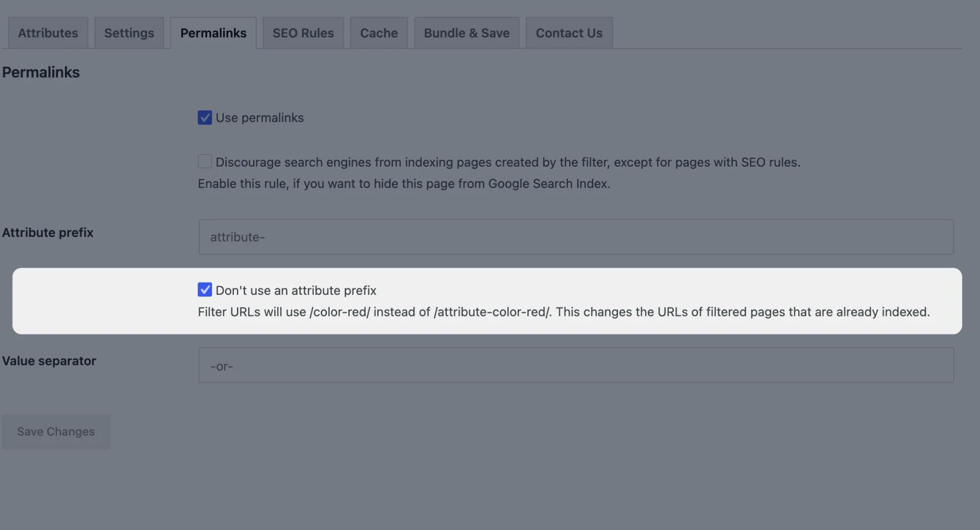The height and width of the screenshot is (530, 980).
Task: Select the Permalinks tab
Action: pos(213,33)
